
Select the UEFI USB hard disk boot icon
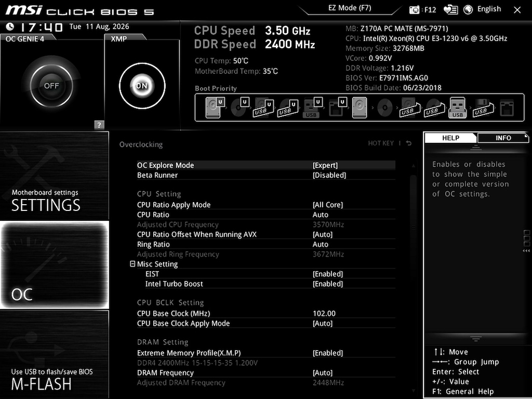click(263, 108)
